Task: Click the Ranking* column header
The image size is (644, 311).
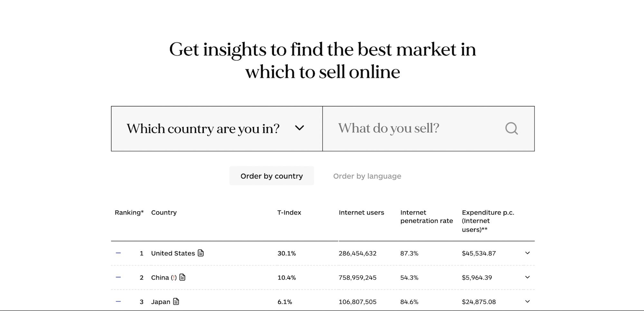Action: [x=129, y=212]
